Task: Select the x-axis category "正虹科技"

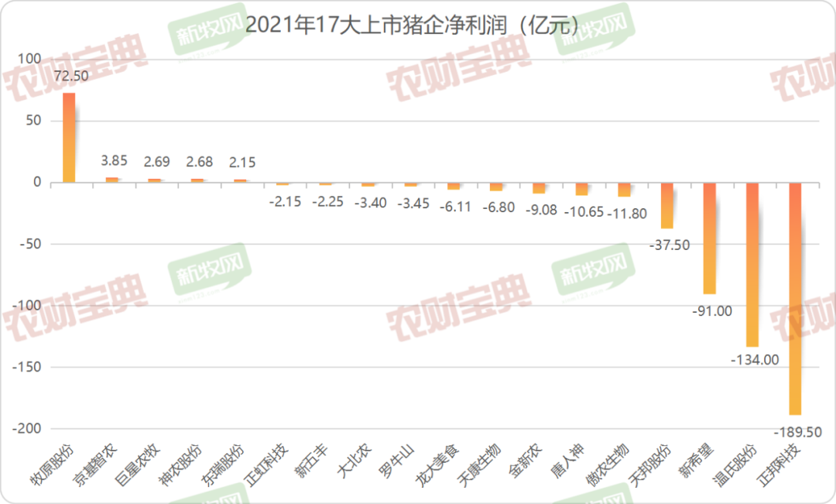Action: [x=266, y=465]
